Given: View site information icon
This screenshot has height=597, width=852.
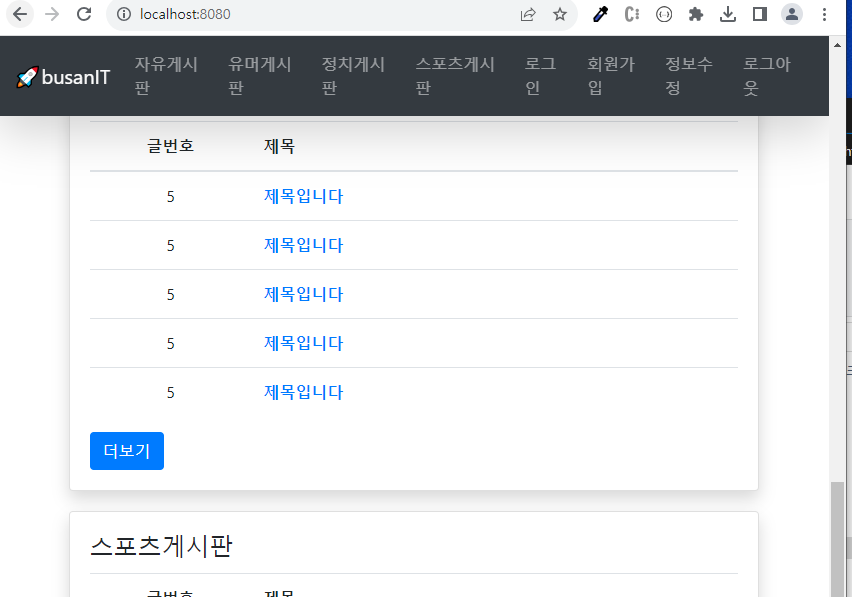Looking at the screenshot, I should tap(124, 14).
